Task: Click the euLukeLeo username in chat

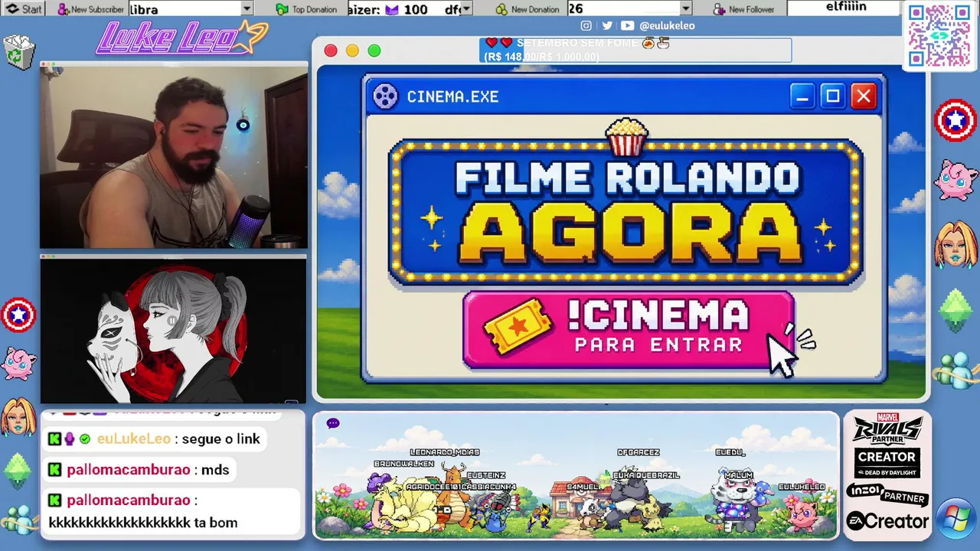Action: pyautogui.click(x=134, y=439)
